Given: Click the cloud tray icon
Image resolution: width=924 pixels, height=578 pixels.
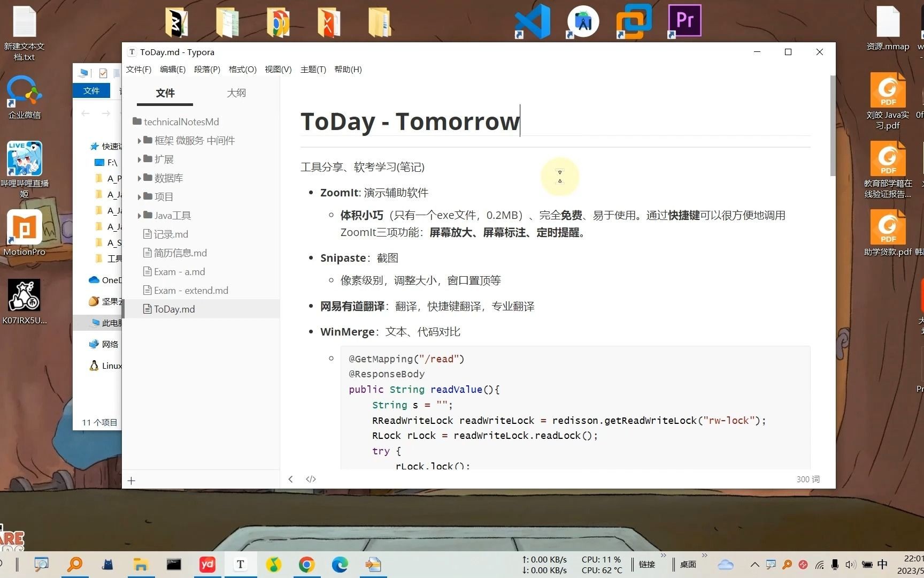Looking at the screenshot, I should point(726,565).
